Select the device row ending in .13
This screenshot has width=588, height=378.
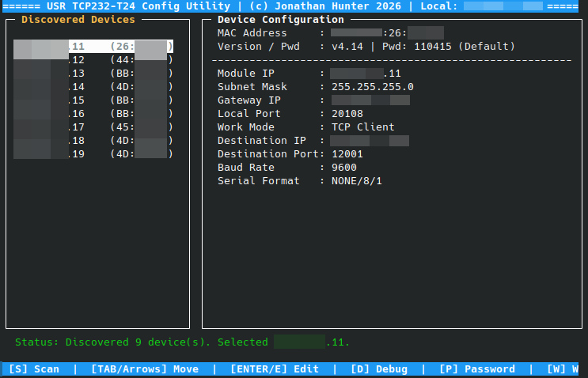point(93,74)
